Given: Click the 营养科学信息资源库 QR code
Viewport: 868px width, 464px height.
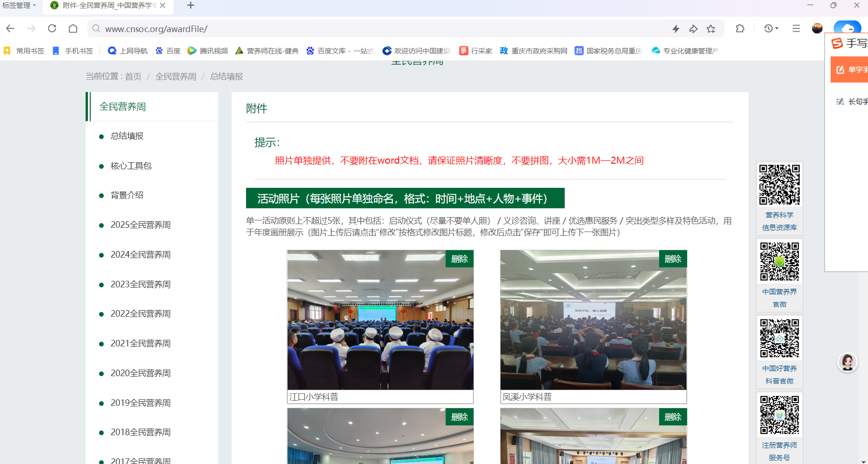Looking at the screenshot, I should coord(780,185).
